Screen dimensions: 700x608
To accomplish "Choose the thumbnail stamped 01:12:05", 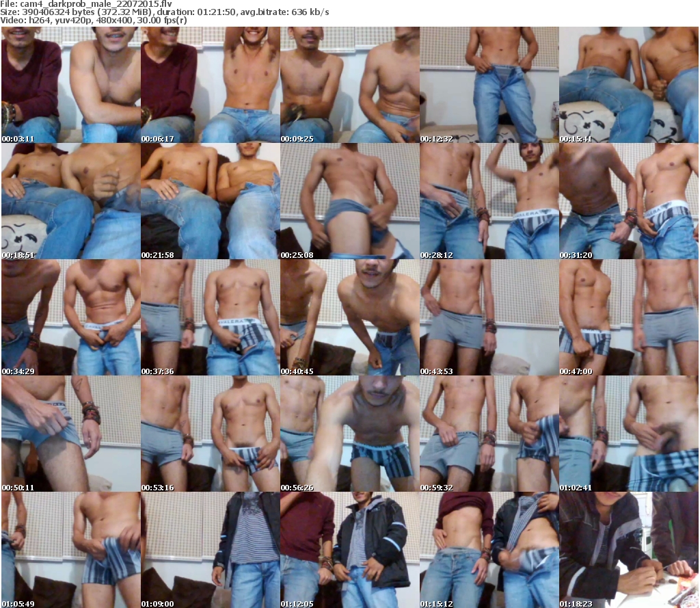I will (x=349, y=550).
